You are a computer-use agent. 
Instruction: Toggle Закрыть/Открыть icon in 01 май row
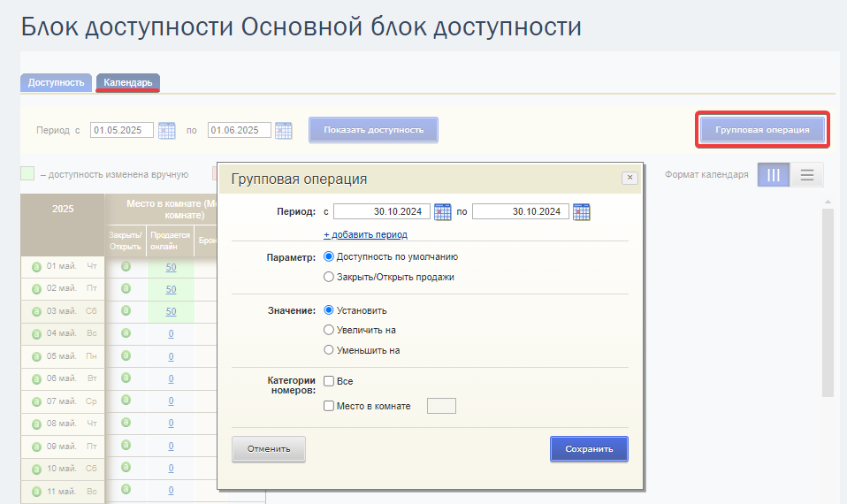[x=126, y=266]
